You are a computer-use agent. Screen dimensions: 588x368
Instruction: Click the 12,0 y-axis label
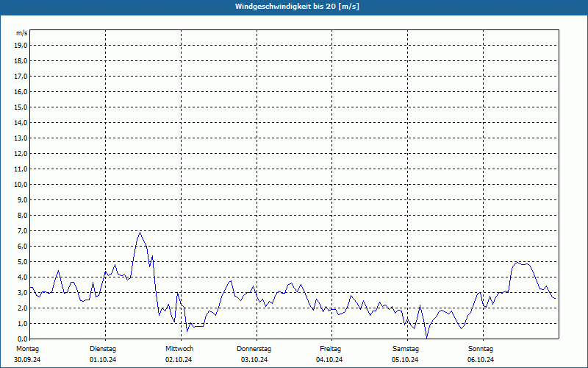coord(21,153)
